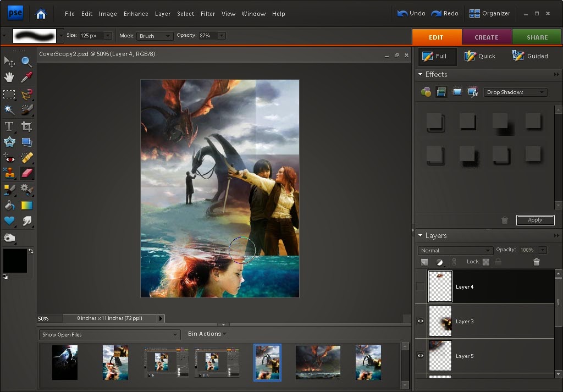This screenshot has height=392, width=563.
Task: Show Layer 4 by clicking its visibility box
Action: (421, 286)
